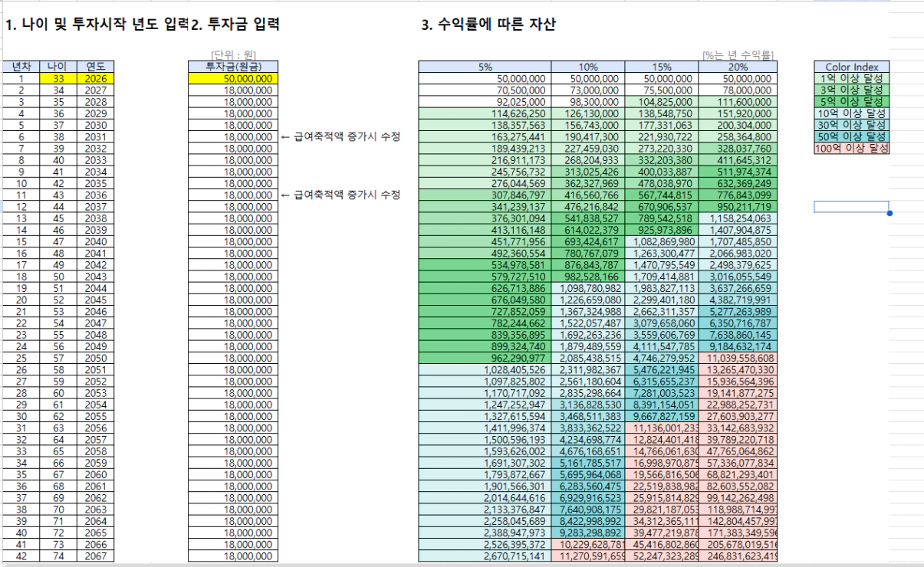Click the 20% return rate header
Screen dimensions: 924x567
(x=737, y=67)
